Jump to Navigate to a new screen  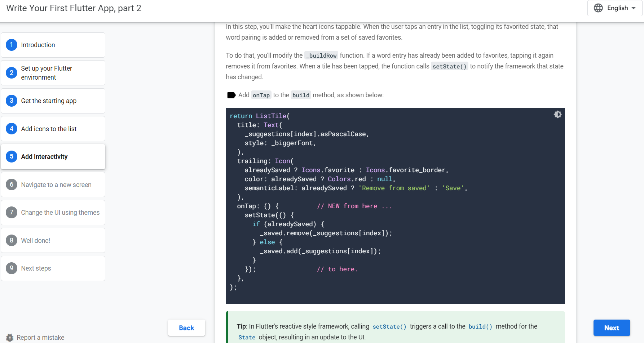click(53, 184)
